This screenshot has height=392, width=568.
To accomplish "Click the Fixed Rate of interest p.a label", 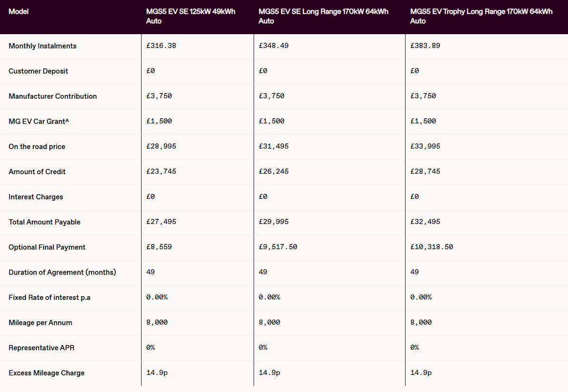I will coord(49,298).
